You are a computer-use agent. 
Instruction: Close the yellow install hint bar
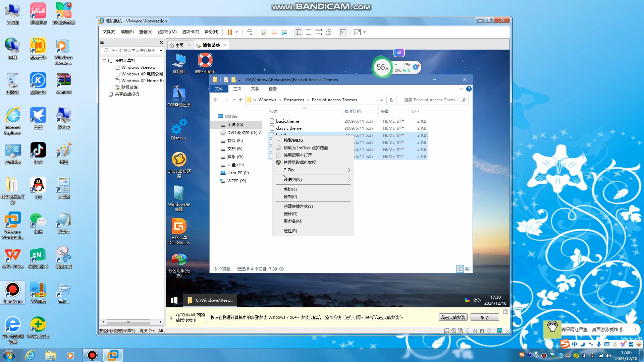(505, 312)
